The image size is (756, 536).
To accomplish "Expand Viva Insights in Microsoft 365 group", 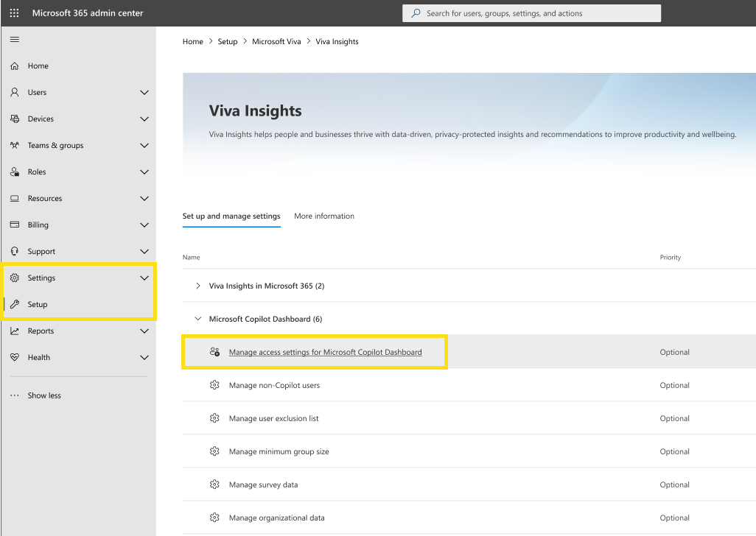I will click(x=197, y=286).
